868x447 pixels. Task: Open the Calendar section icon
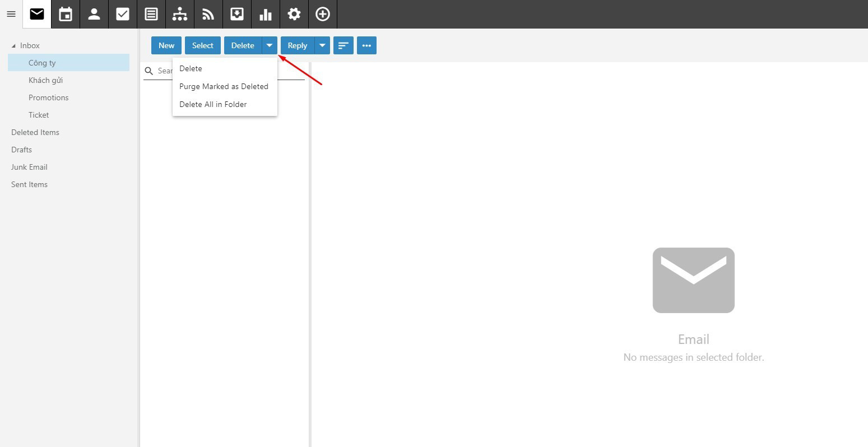pos(66,14)
